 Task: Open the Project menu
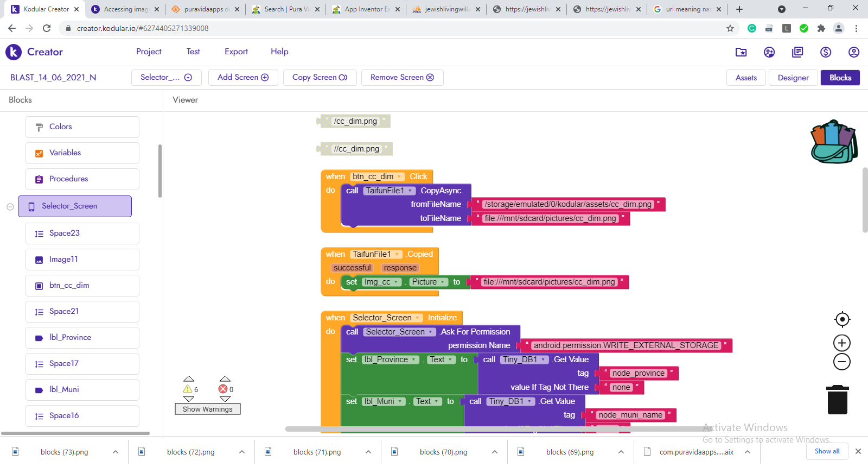[x=149, y=52]
